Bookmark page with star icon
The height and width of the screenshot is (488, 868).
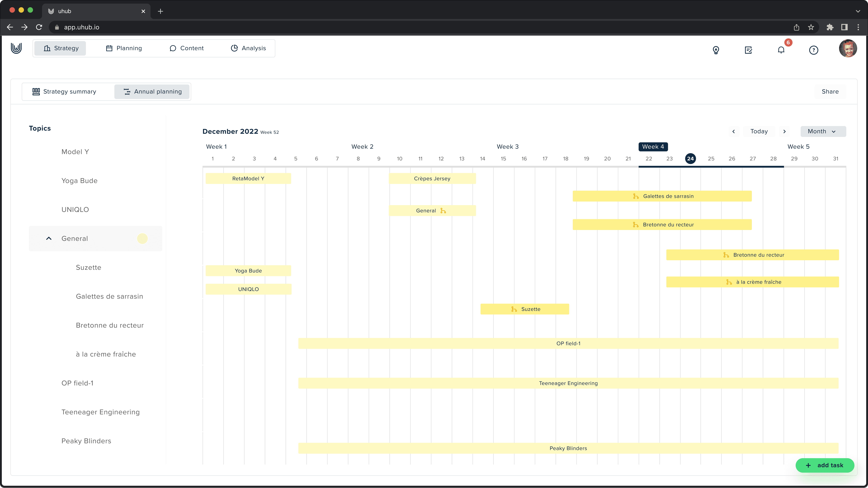tap(811, 27)
